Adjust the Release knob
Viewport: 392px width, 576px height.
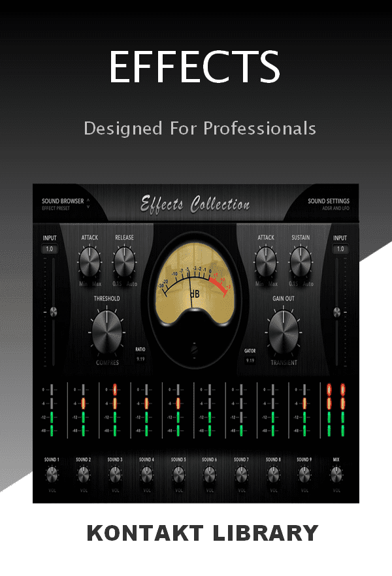(125, 262)
